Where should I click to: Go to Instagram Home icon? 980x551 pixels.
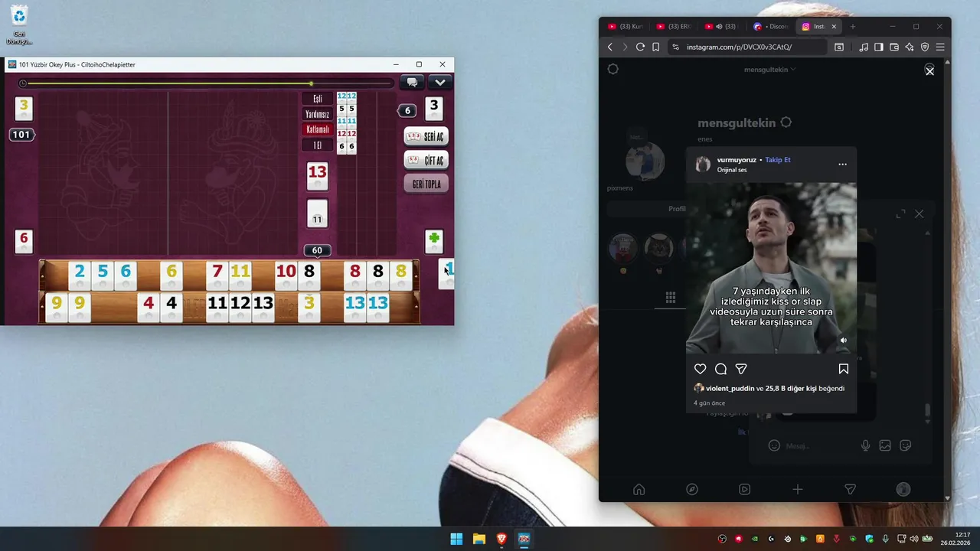tap(639, 490)
